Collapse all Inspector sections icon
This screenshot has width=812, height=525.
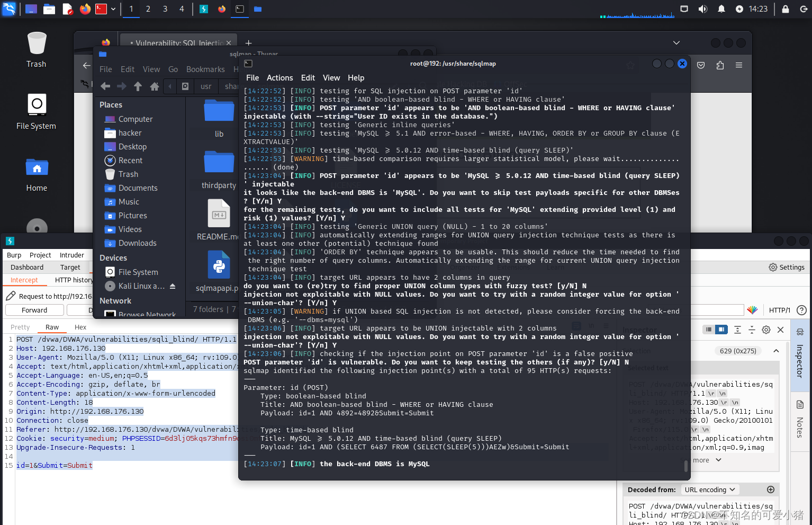pyautogui.click(x=752, y=330)
